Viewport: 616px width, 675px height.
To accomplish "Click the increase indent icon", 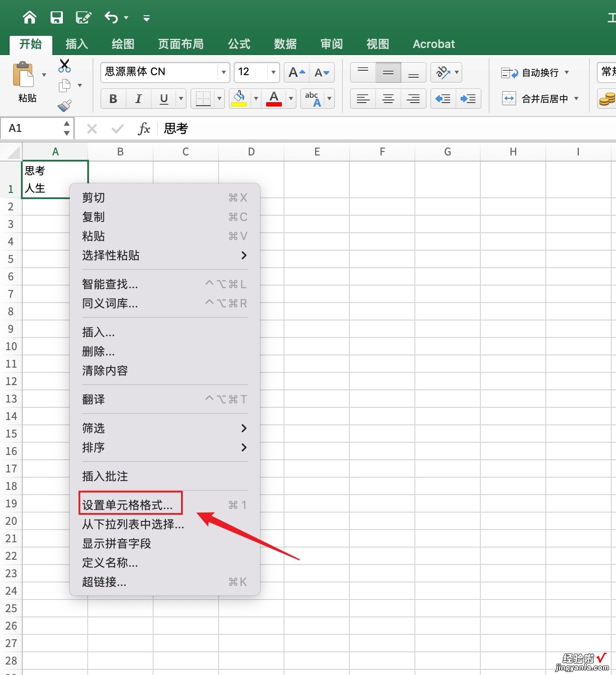I will [x=469, y=99].
